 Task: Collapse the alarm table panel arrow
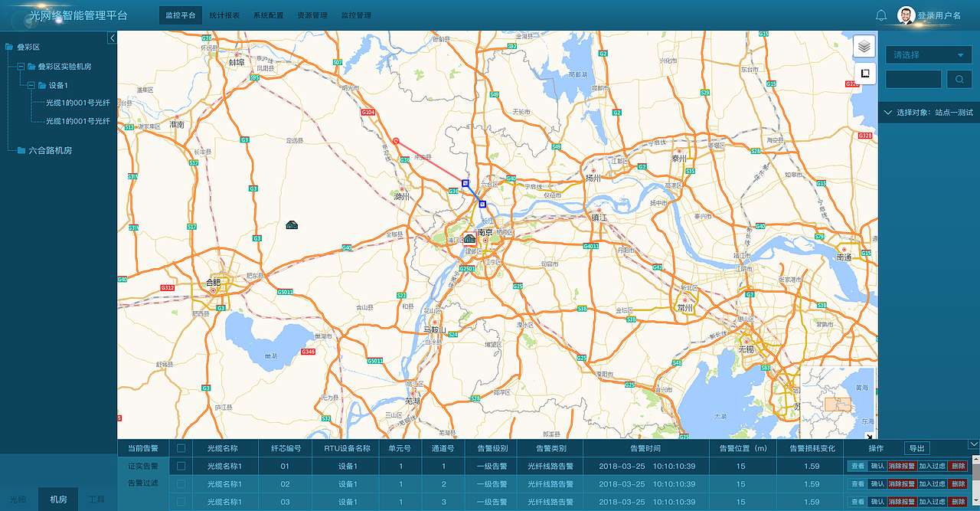pos(973,444)
